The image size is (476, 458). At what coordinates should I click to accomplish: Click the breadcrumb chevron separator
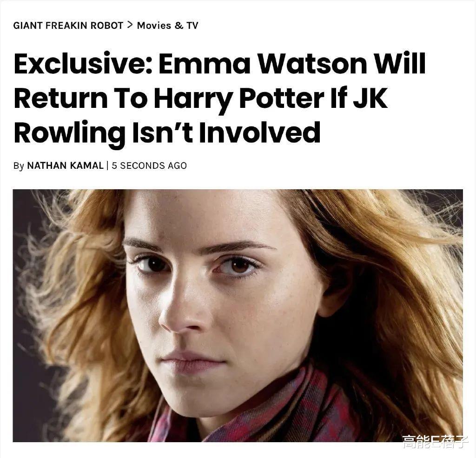[x=130, y=25]
